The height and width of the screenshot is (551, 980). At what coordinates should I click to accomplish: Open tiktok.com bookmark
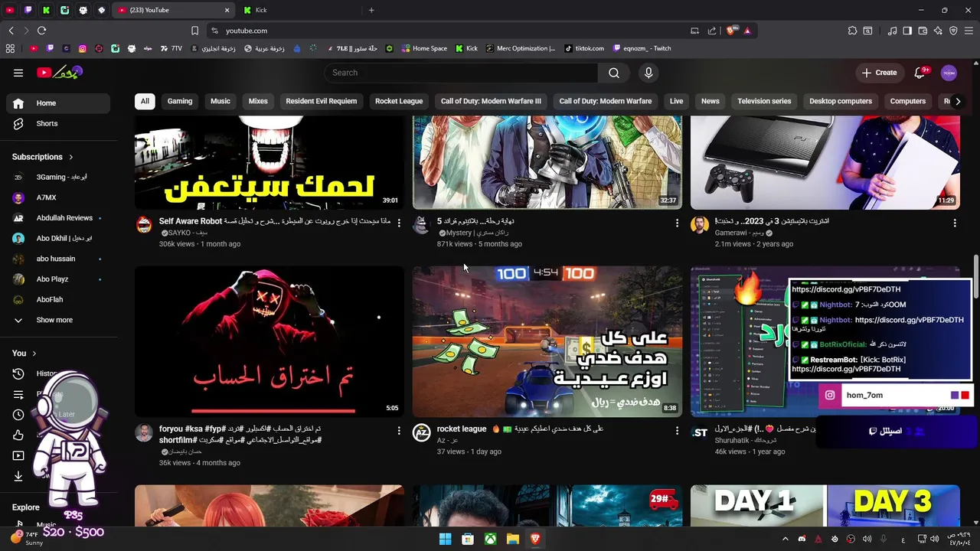tap(584, 48)
